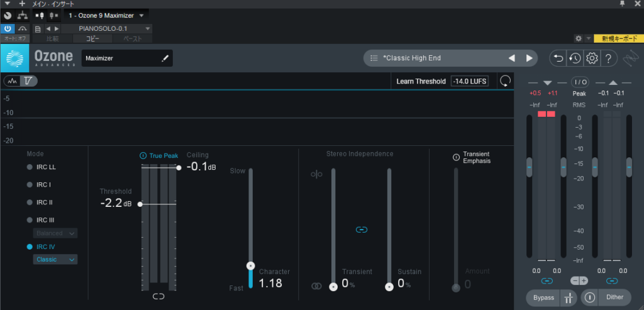Open the 1 - Ozone 9 Maximizer plugin dropdown
The width and height of the screenshot is (644, 310).
click(x=106, y=16)
